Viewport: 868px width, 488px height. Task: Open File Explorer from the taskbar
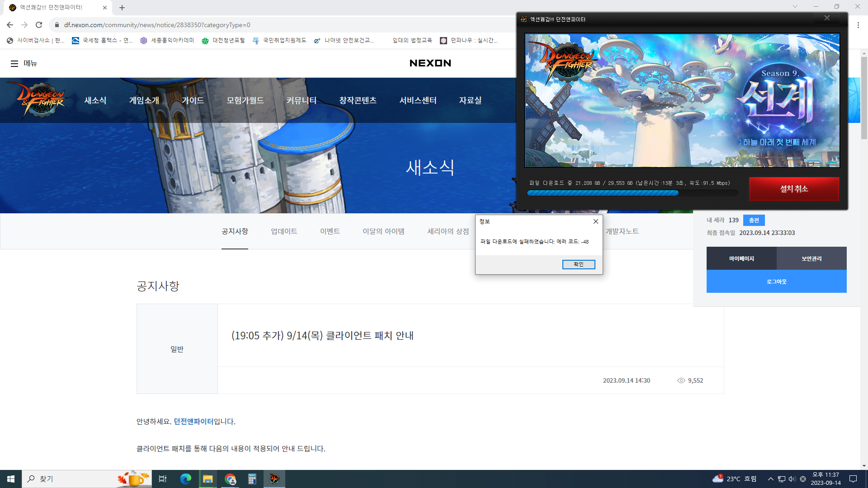click(x=208, y=479)
